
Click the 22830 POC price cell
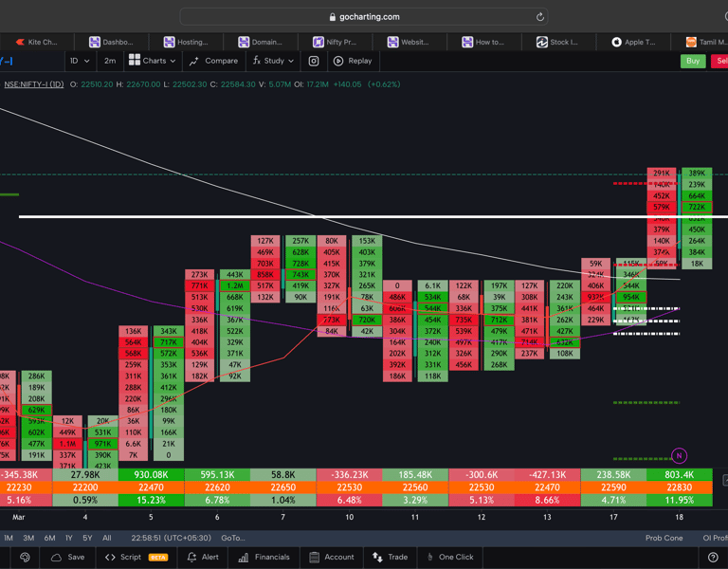point(680,487)
